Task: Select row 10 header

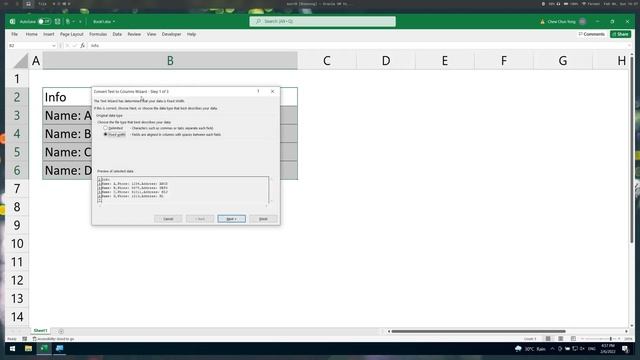Action: coord(17,243)
